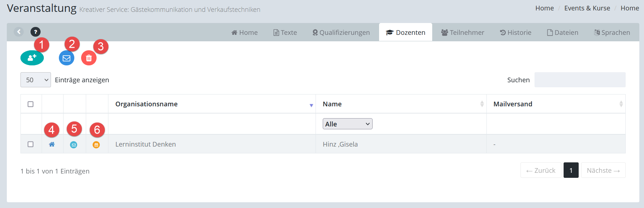Image resolution: width=644 pixels, height=208 pixels.
Task: Click the orange calendar icon in the row
Action: 96,145
